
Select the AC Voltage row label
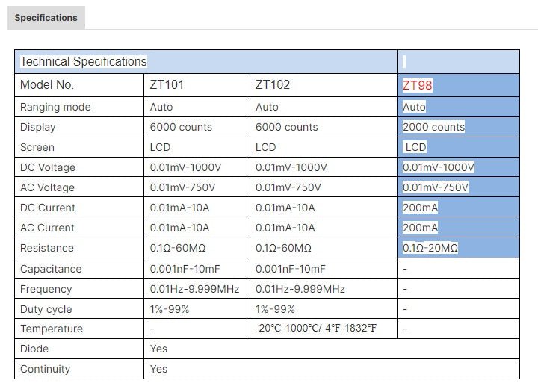[48, 187]
